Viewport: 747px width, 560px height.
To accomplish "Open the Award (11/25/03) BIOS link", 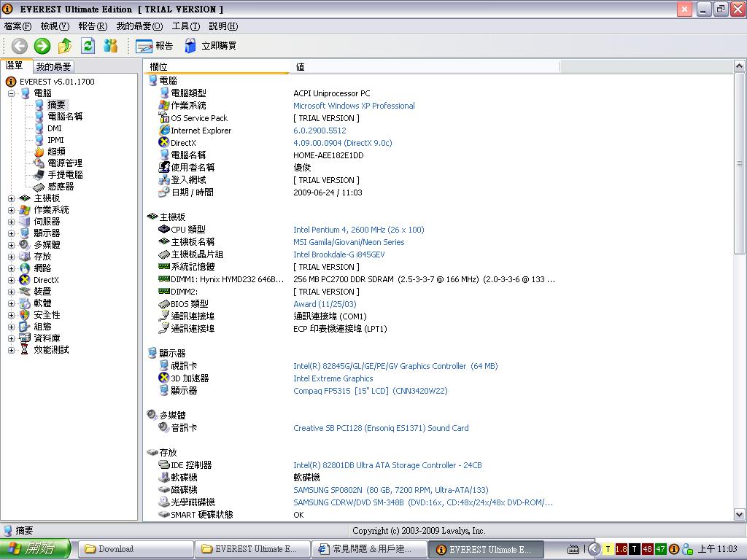I will pyautogui.click(x=325, y=304).
